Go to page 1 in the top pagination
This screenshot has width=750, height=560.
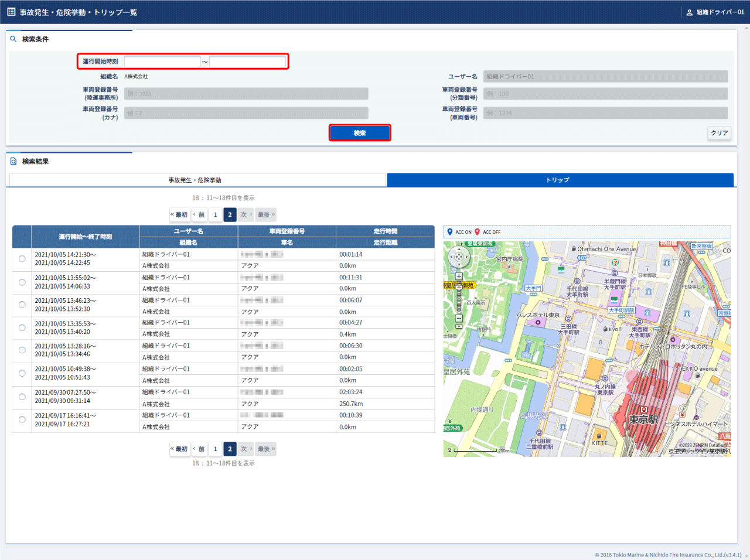tap(215, 215)
